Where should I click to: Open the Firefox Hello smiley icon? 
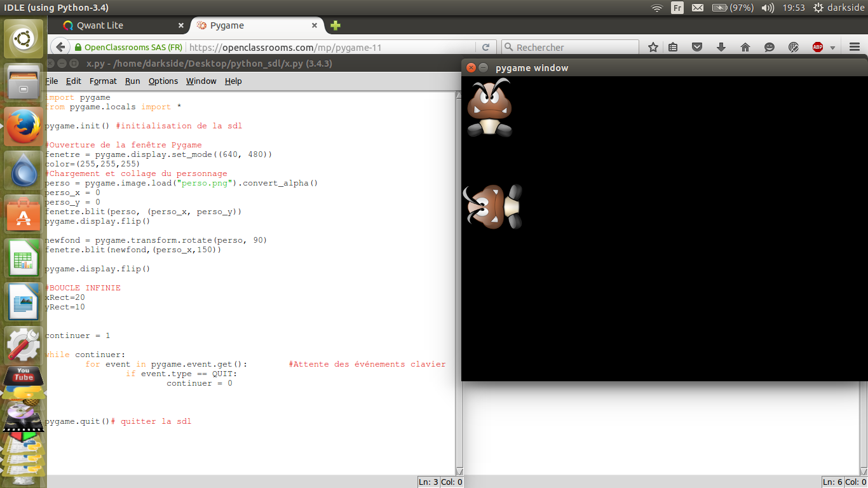tap(770, 47)
